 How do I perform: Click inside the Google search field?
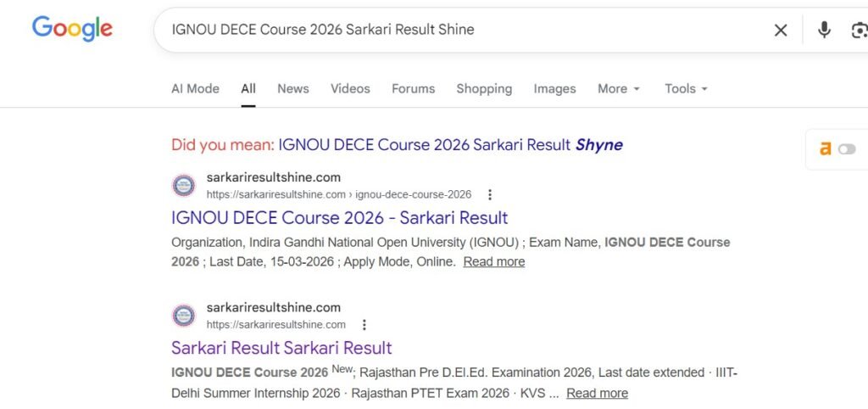[458, 31]
